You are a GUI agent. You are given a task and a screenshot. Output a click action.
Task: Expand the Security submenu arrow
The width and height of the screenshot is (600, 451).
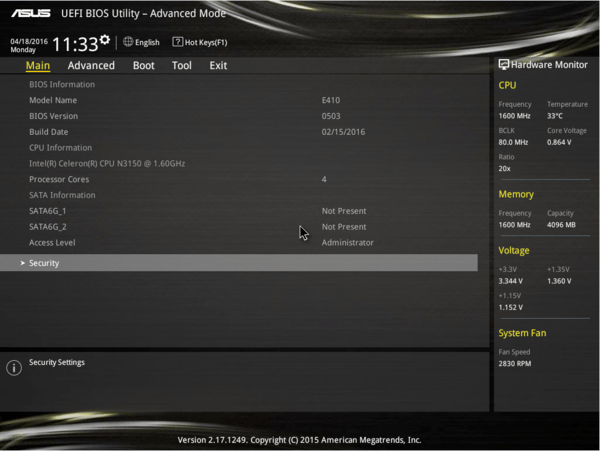click(x=22, y=263)
